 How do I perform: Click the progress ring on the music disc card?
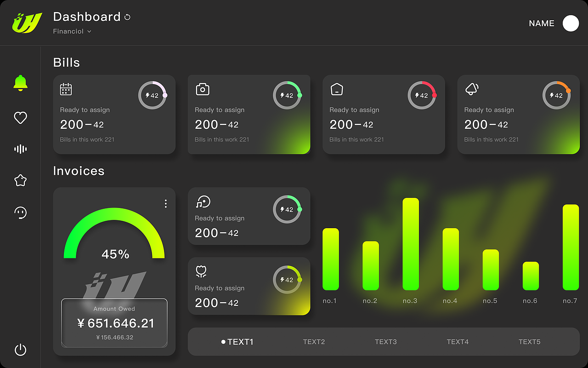(287, 209)
